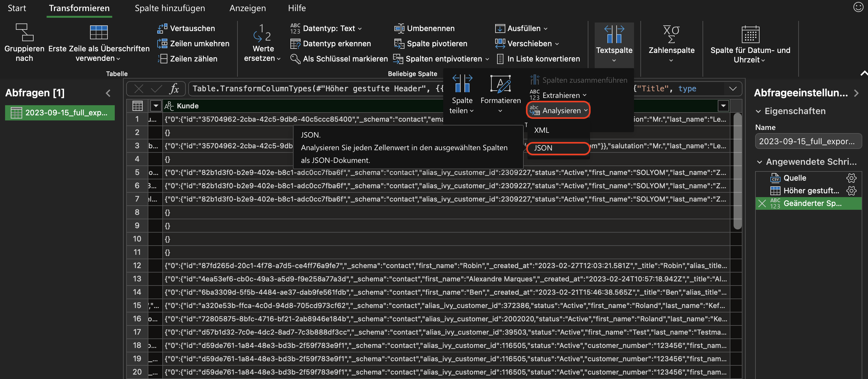Open the Datentyp: Text dropdown
Viewport: 868px width, 379px height.
326,28
